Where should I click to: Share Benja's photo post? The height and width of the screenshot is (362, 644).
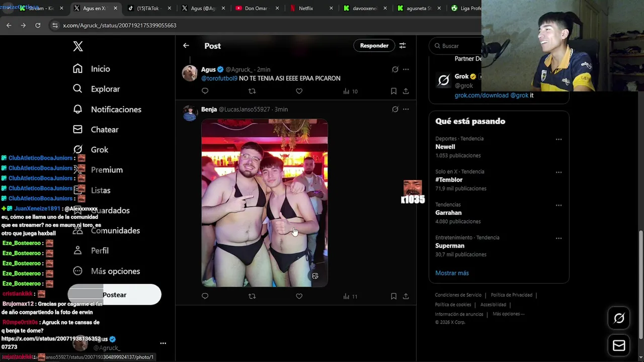click(406, 296)
